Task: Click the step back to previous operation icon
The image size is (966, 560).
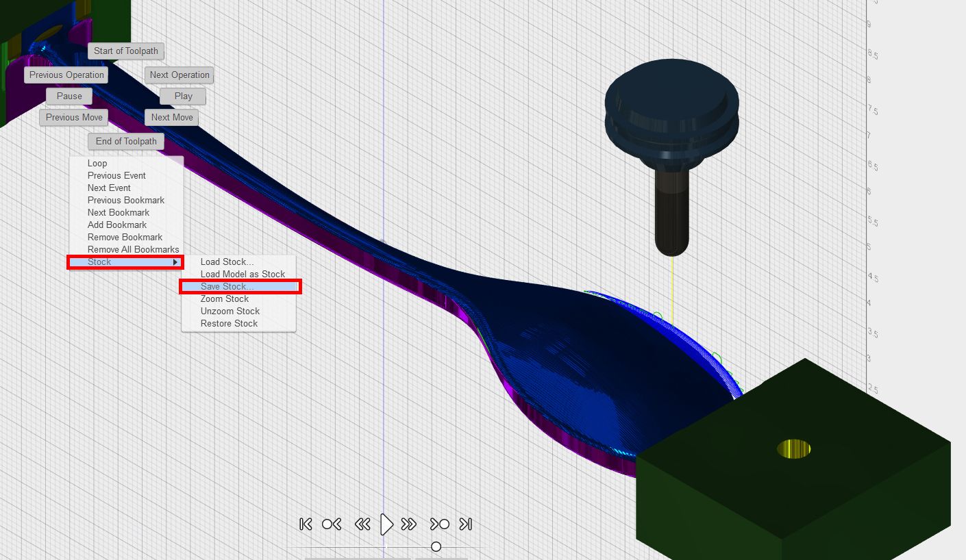Action: pyautogui.click(x=332, y=524)
